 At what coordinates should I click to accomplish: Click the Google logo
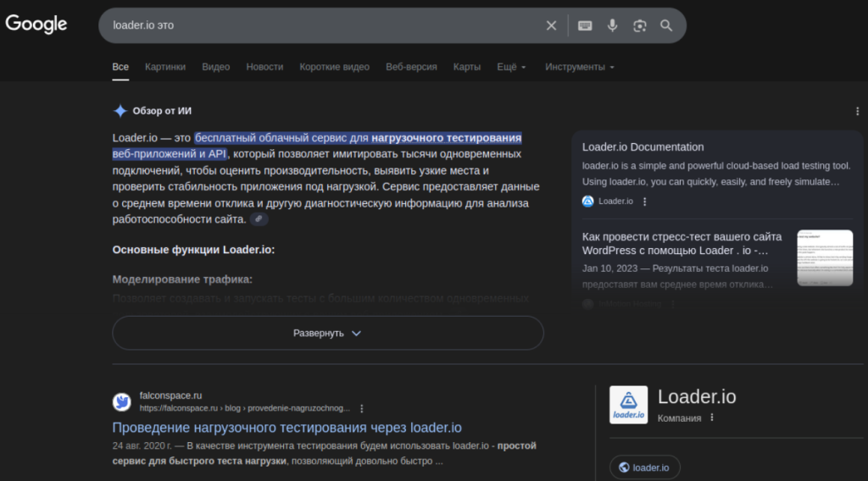click(36, 25)
